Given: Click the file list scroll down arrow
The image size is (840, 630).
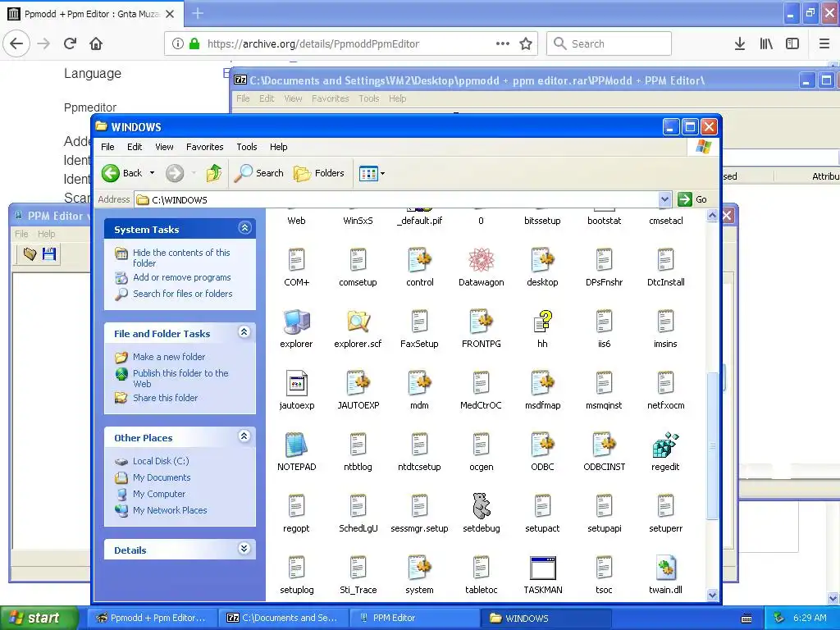Looking at the screenshot, I should click(713, 595).
